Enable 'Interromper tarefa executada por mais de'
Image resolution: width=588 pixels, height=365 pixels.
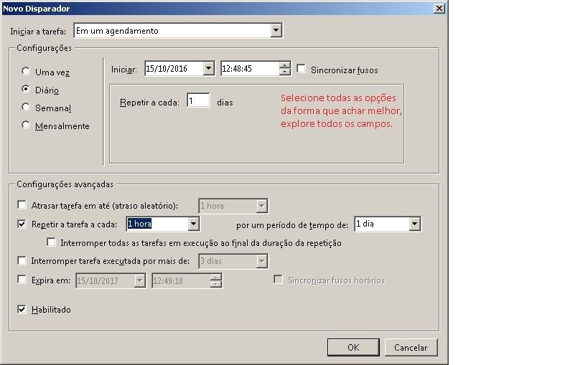click(22, 260)
